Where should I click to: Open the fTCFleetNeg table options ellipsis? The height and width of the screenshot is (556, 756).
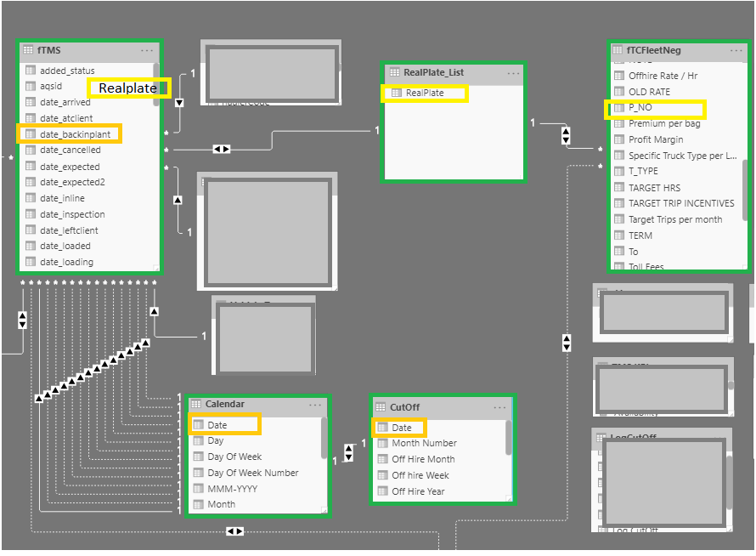tap(736, 50)
